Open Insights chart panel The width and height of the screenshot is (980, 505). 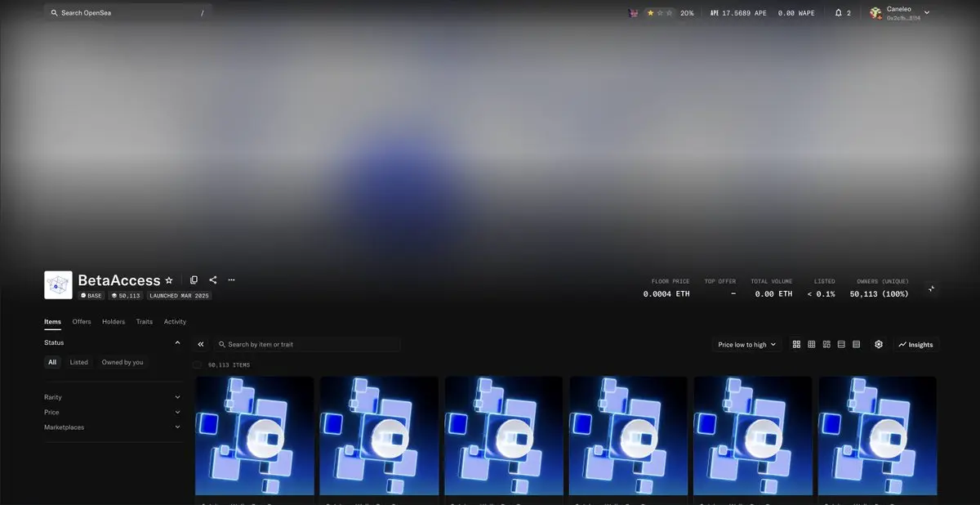(915, 344)
